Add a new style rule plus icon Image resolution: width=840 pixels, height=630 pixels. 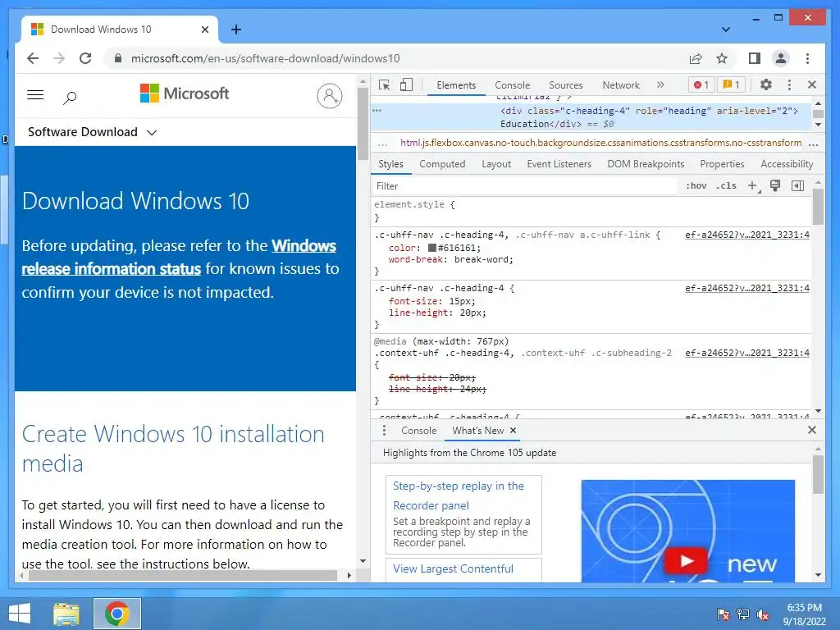[x=753, y=186]
